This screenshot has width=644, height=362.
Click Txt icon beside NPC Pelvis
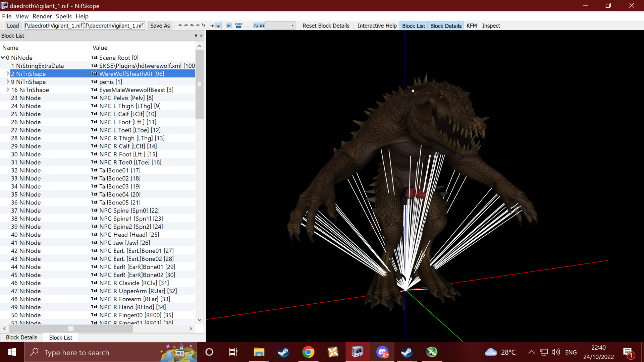point(94,98)
